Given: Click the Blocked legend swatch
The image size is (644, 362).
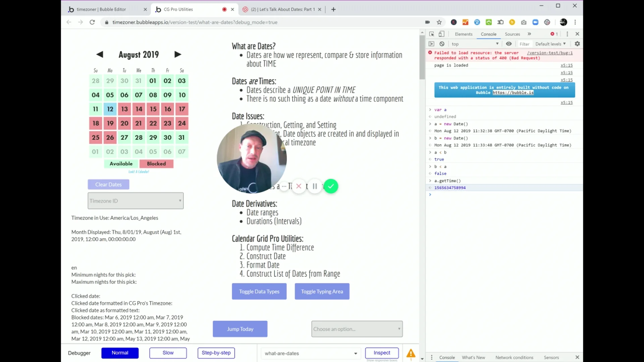Looking at the screenshot, I should click(156, 164).
